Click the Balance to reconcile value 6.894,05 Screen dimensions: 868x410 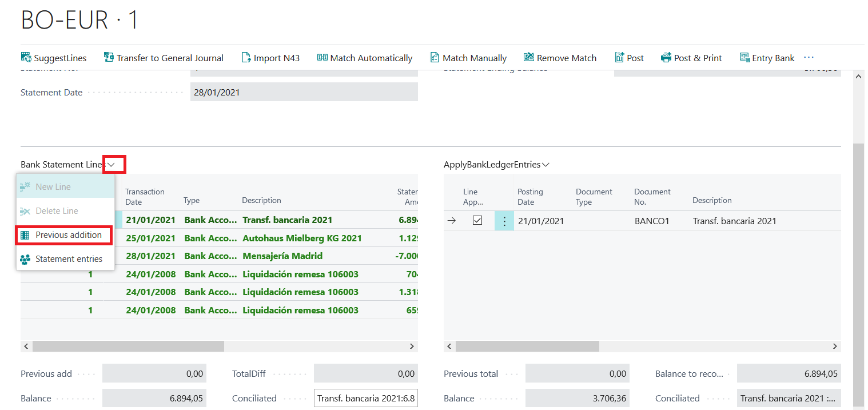tap(789, 373)
